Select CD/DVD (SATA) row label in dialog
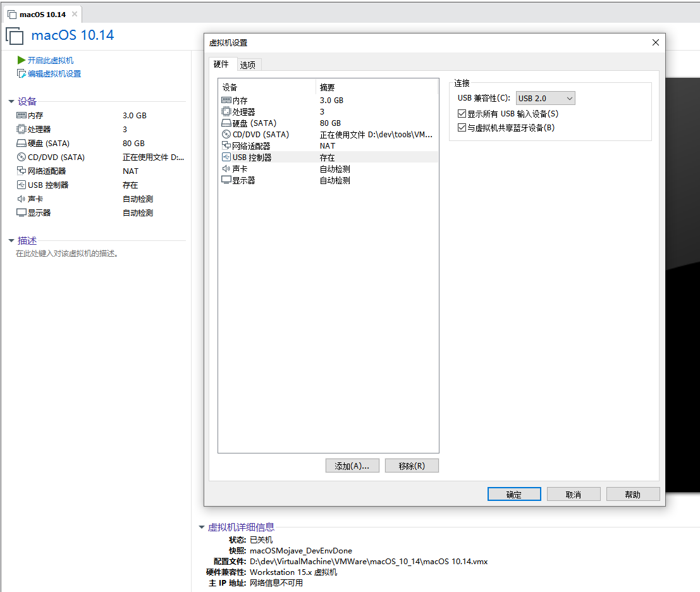 [261, 134]
